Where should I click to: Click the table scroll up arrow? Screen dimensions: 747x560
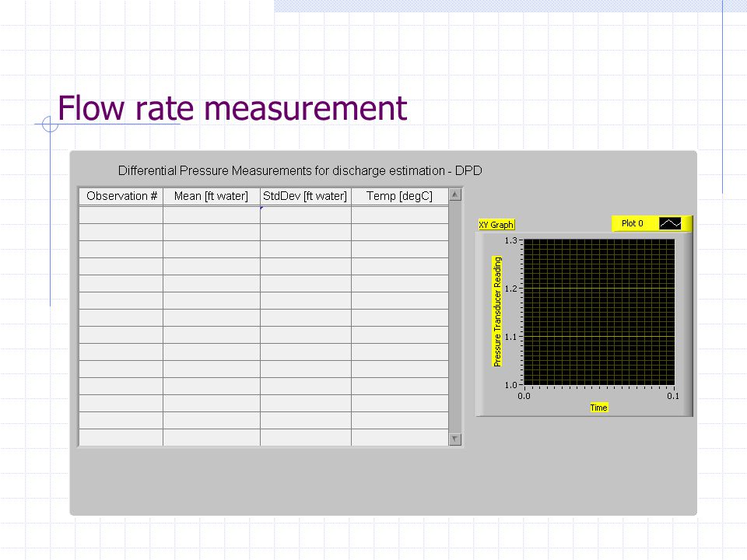click(x=455, y=194)
